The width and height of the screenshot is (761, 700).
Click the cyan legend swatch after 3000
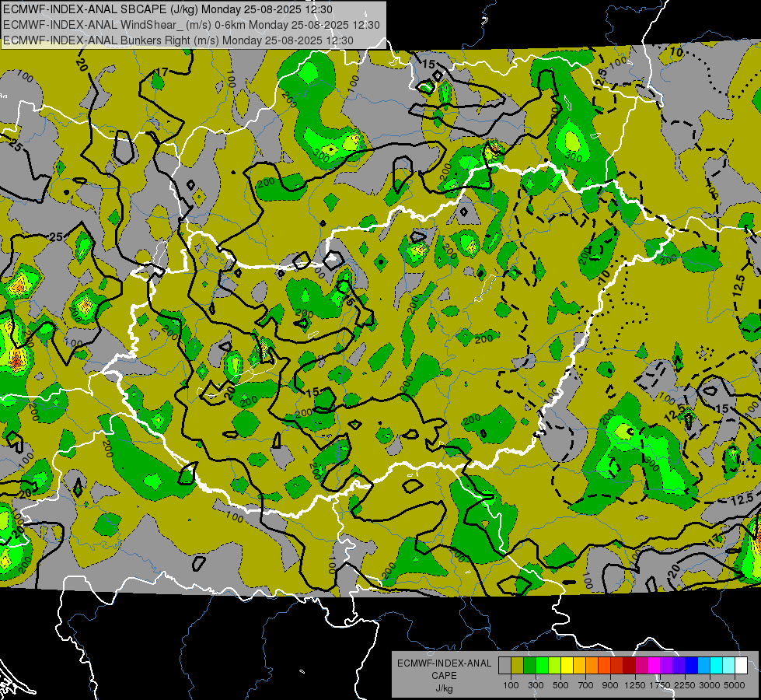(x=717, y=666)
